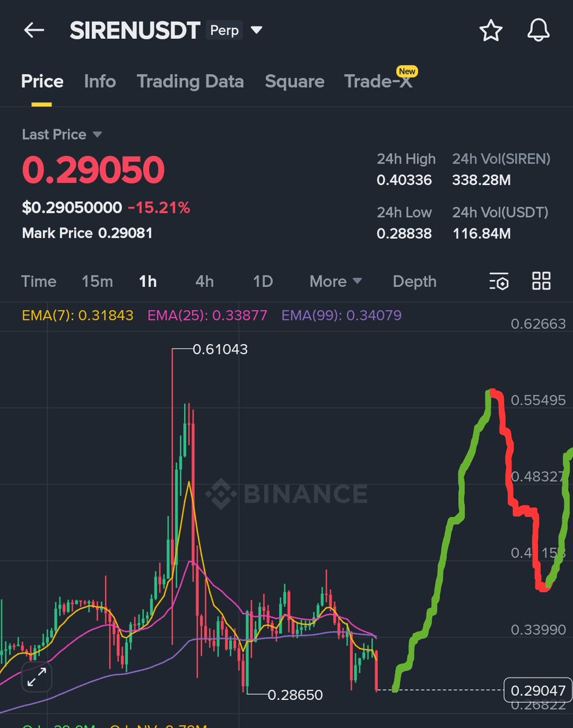Open the Trading Data tab

coord(190,81)
